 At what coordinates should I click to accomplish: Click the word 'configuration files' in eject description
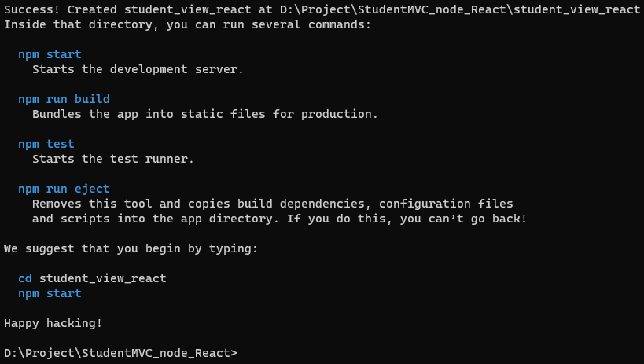[446, 204]
